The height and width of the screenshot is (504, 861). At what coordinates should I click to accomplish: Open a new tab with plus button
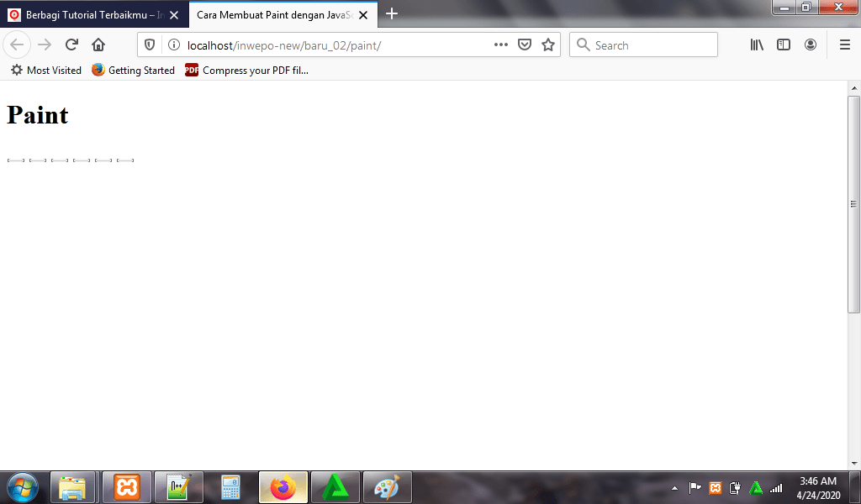(x=392, y=13)
